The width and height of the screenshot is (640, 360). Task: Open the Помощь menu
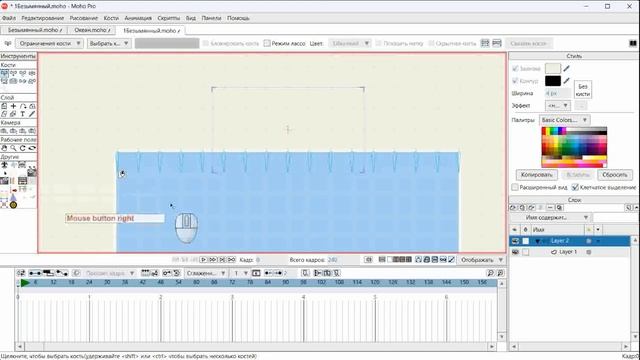click(238, 18)
